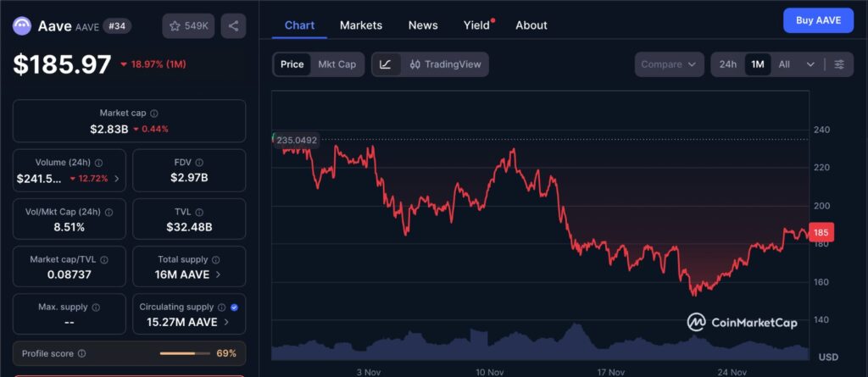Click the $2.97B FDV value
868x377 pixels.
pos(189,178)
